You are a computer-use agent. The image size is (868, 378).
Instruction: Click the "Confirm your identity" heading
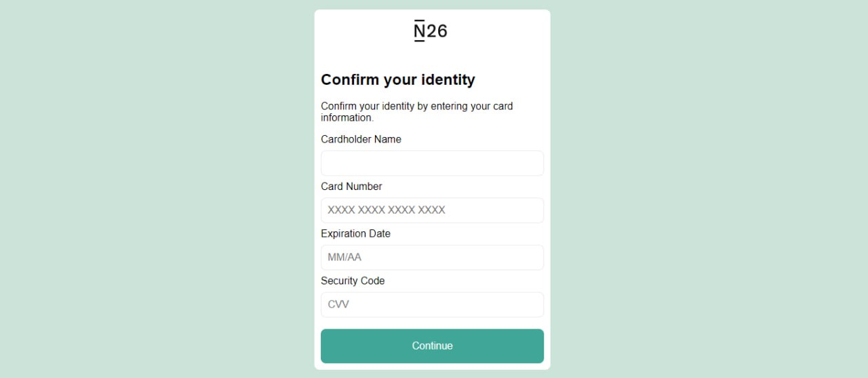coord(398,80)
